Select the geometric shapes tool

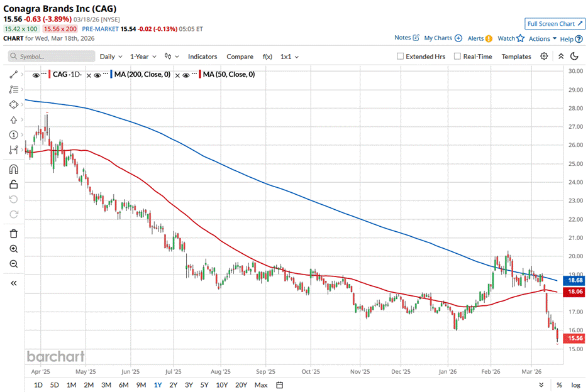(x=13, y=104)
